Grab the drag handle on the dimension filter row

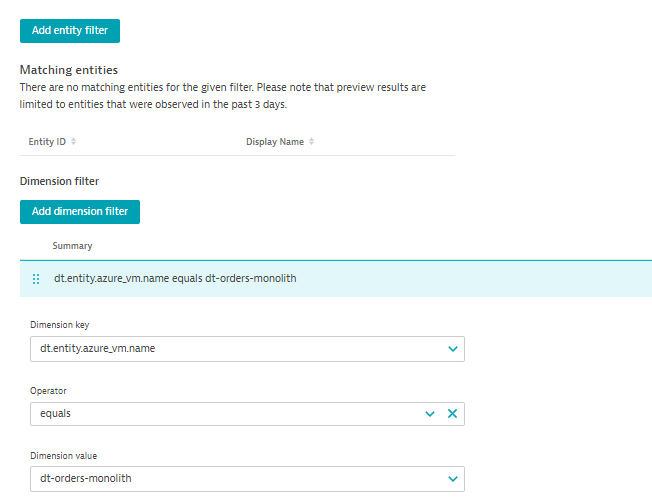point(37,279)
